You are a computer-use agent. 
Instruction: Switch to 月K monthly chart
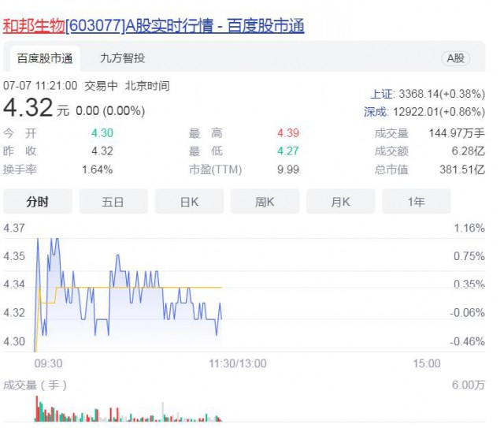(x=340, y=203)
